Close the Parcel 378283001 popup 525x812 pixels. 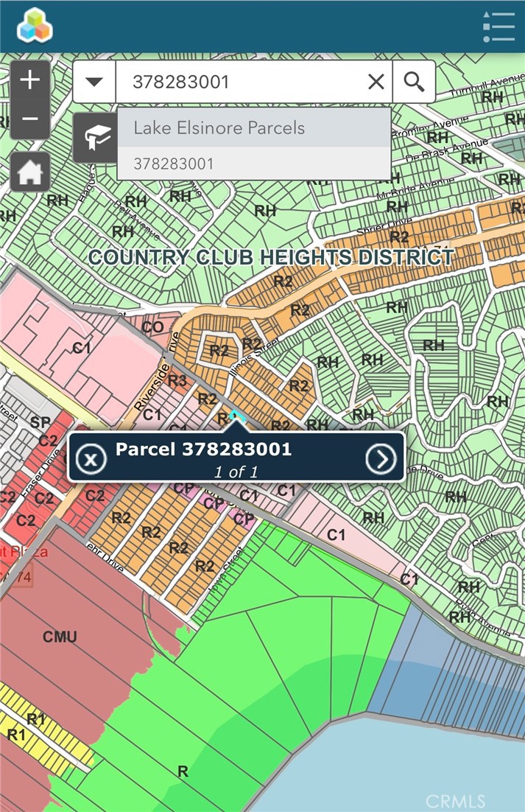pos(91,461)
